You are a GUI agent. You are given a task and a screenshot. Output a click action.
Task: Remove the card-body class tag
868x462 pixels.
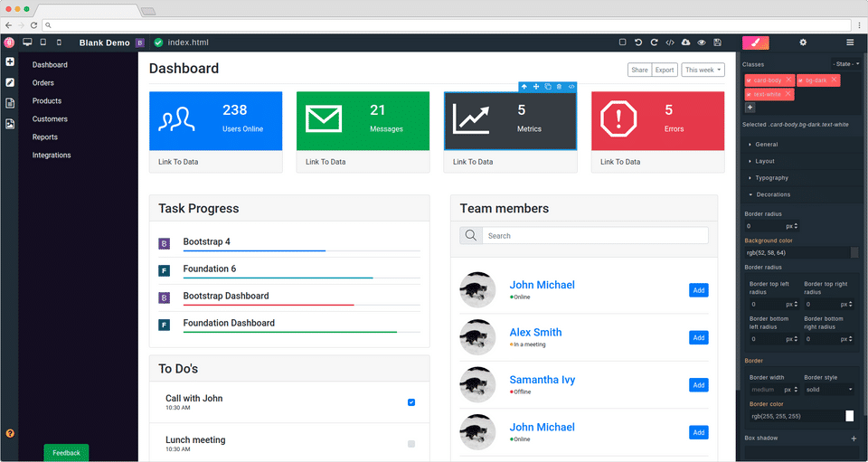[x=788, y=80]
